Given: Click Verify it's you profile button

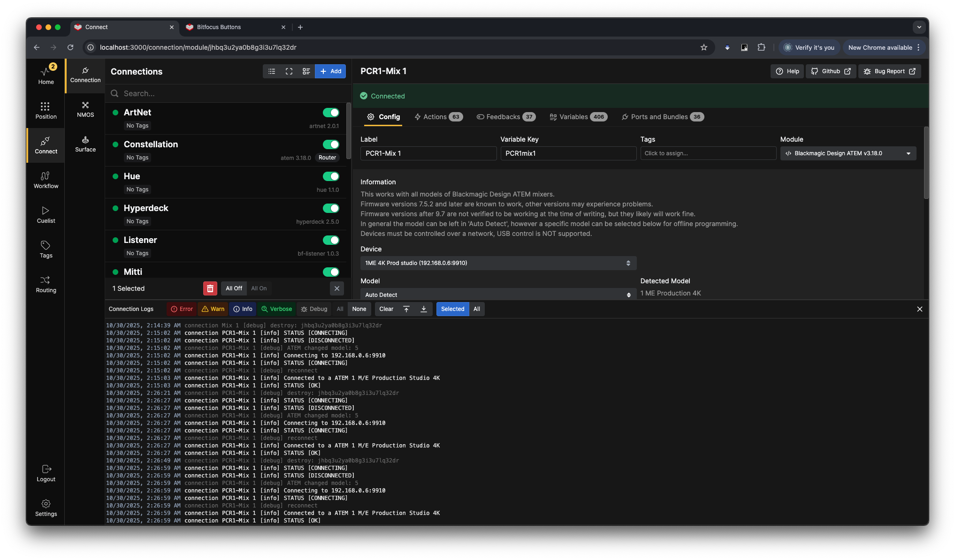Looking at the screenshot, I should [809, 47].
